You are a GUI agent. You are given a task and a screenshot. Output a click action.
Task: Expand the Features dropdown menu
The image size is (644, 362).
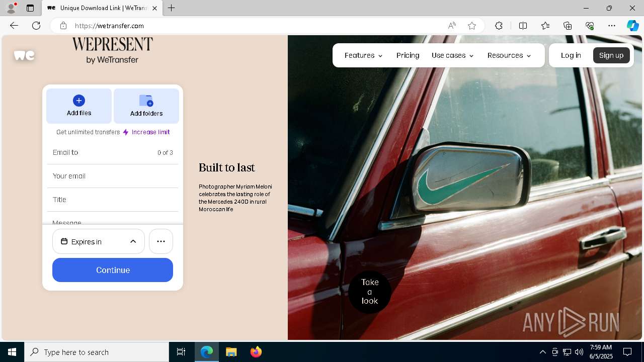tap(363, 55)
